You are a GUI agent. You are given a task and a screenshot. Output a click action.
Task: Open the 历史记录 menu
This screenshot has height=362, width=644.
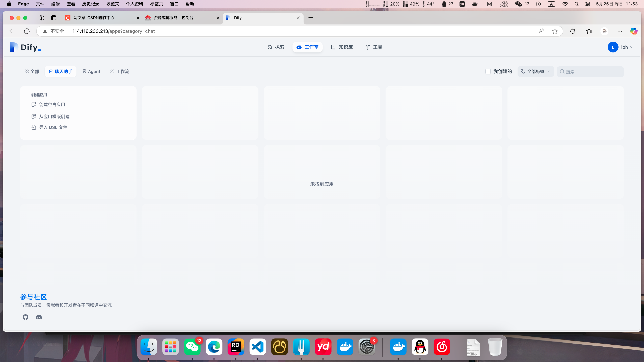tap(91, 4)
